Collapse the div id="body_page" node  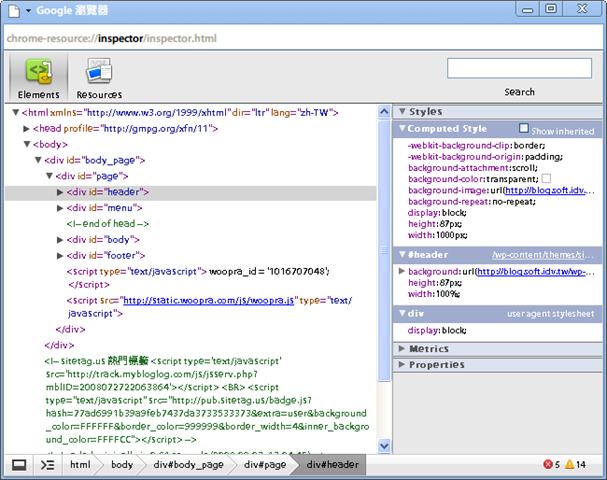(38, 160)
